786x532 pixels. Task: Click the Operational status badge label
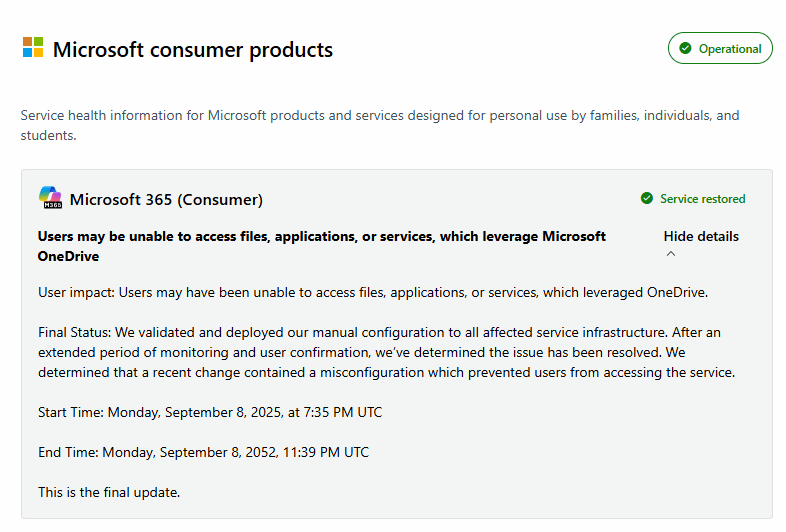point(730,48)
